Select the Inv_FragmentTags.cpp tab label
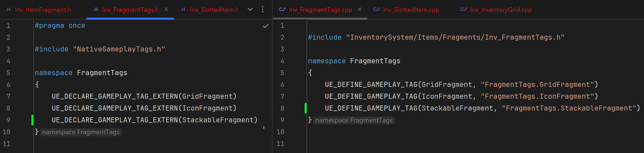 tap(320, 10)
